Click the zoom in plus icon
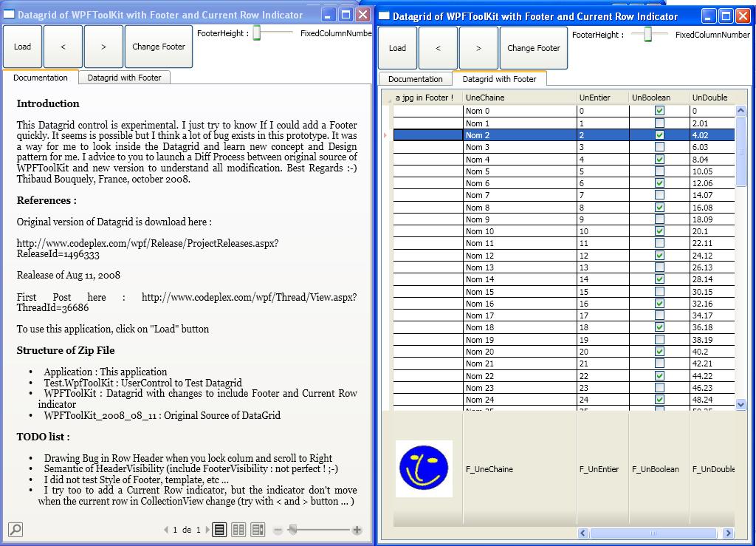Viewport: 756px width, 546px height. click(357, 530)
